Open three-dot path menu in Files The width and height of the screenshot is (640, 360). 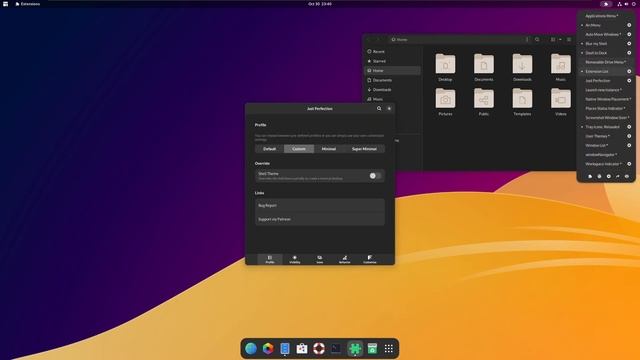coord(527,40)
